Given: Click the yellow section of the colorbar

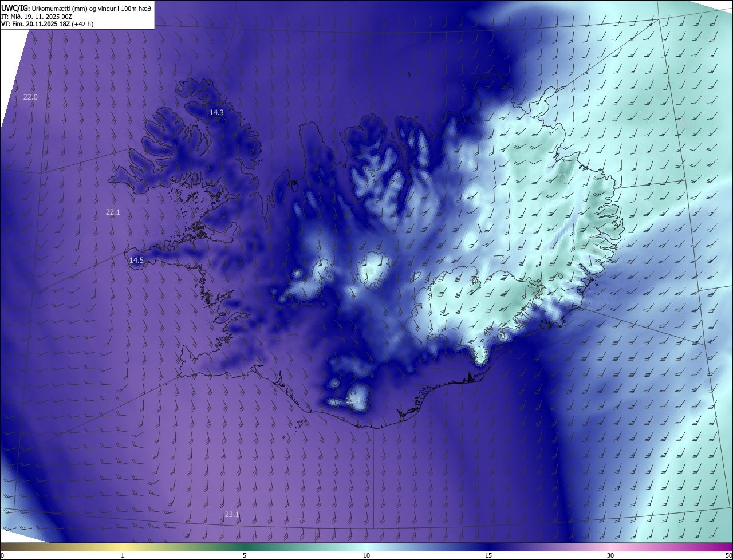Looking at the screenshot, I should tap(123, 547).
